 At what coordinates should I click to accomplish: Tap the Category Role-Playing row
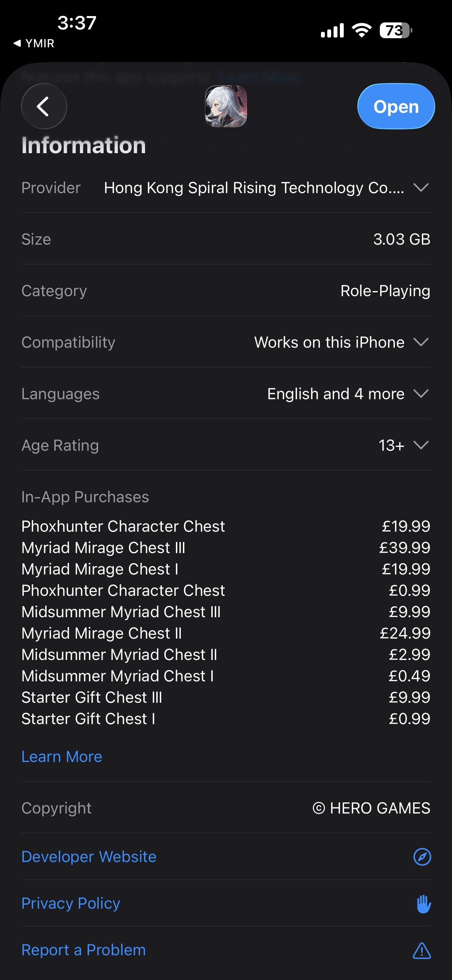tap(225, 291)
